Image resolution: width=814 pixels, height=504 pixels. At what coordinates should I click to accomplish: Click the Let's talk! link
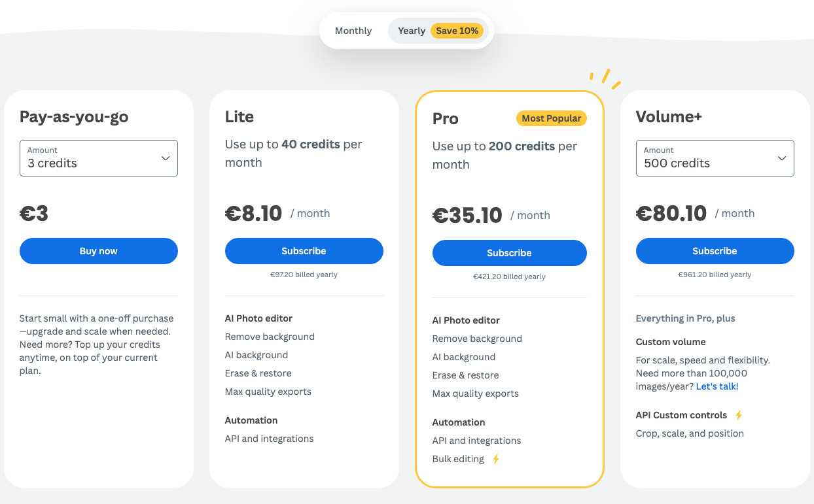[717, 386]
